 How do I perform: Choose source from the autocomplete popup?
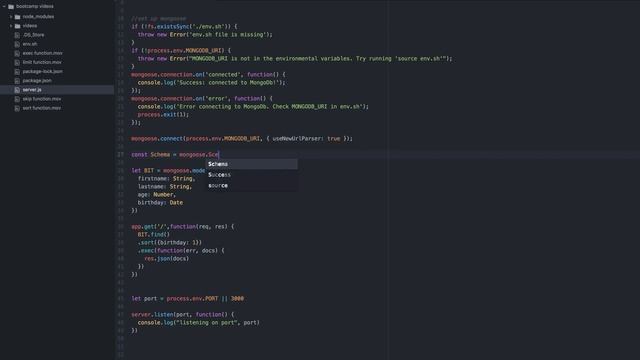251,185
